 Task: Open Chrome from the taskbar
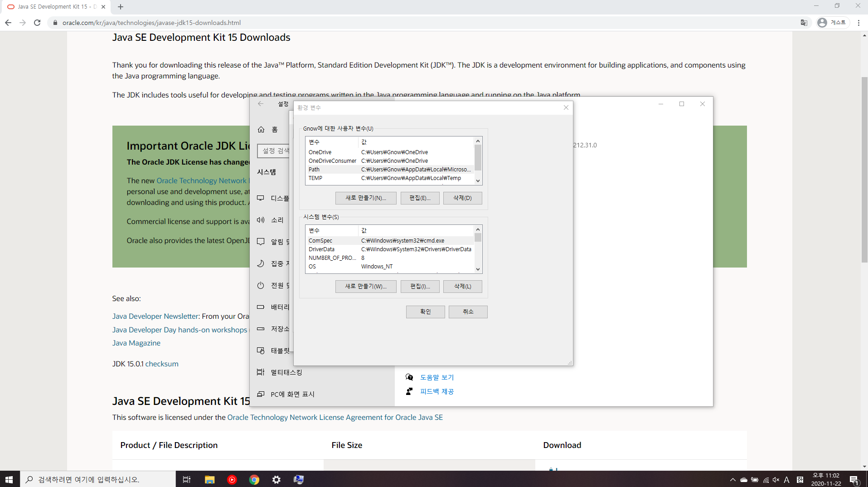pos(254,479)
